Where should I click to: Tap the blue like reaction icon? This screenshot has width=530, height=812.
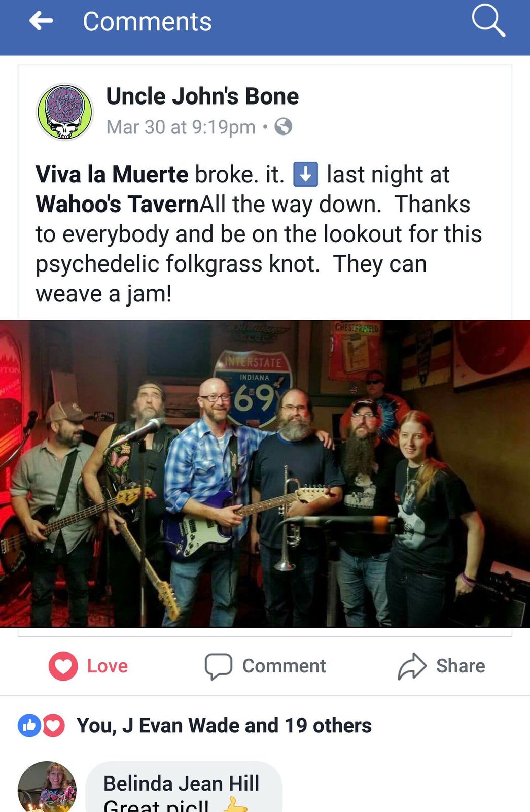pos(29,726)
